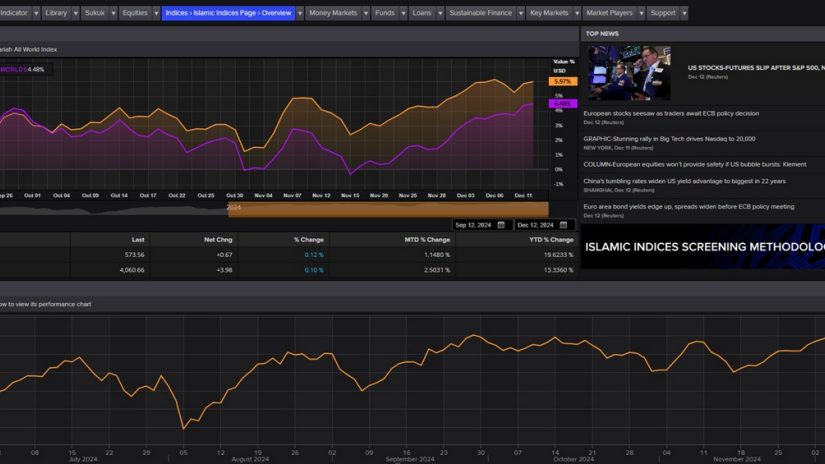Open Islamic Indices Screening Methodology banner
This screenshot has width=825, height=464.
coord(703,247)
